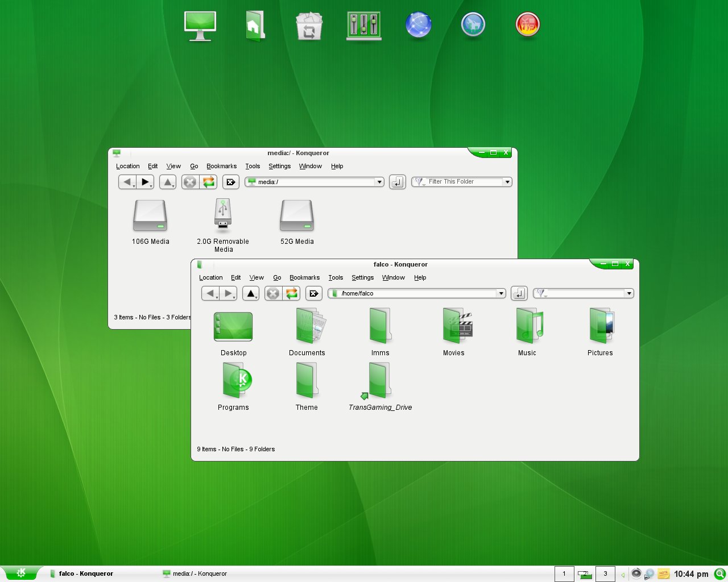Click Up arrow in media:/ window toolbar
The width and height of the screenshot is (728, 582).
(168, 182)
